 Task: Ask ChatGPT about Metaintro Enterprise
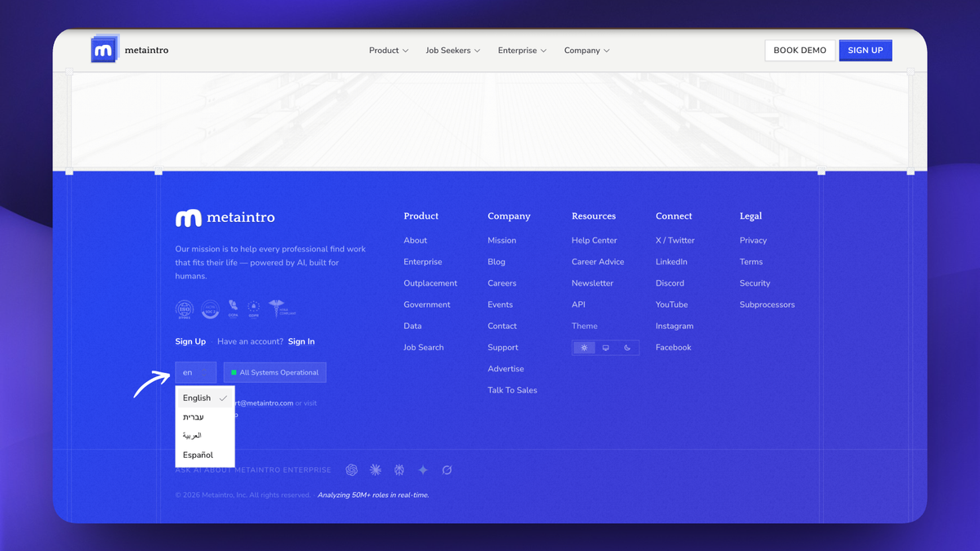pos(352,470)
